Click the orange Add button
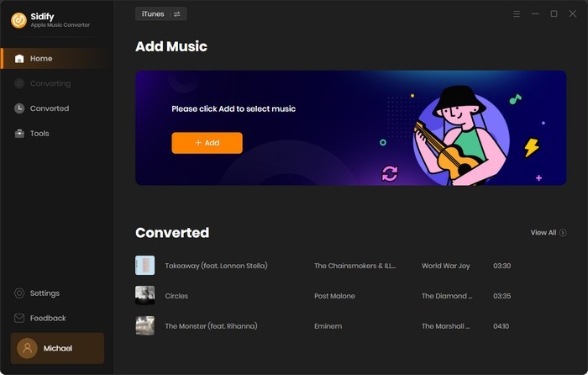Image resolution: width=588 pixels, height=375 pixels. (207, 143)
